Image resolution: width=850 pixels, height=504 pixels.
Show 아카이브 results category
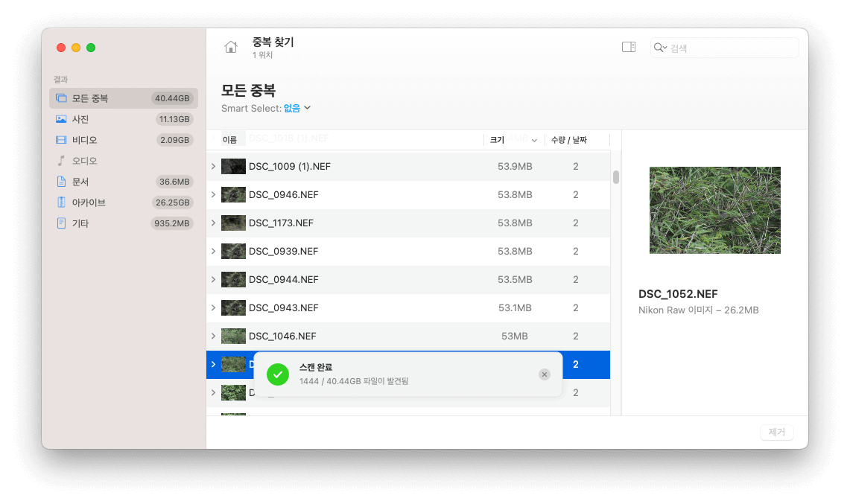(124, 202)
